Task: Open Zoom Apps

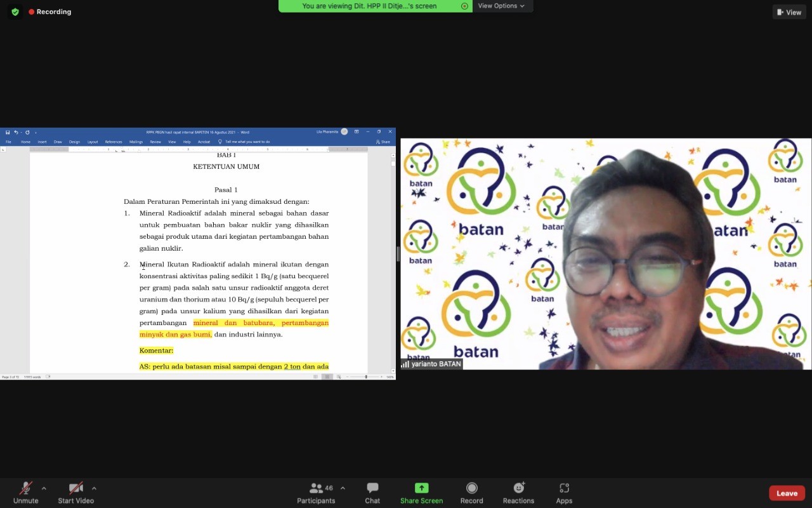Action: click(564, 492)
